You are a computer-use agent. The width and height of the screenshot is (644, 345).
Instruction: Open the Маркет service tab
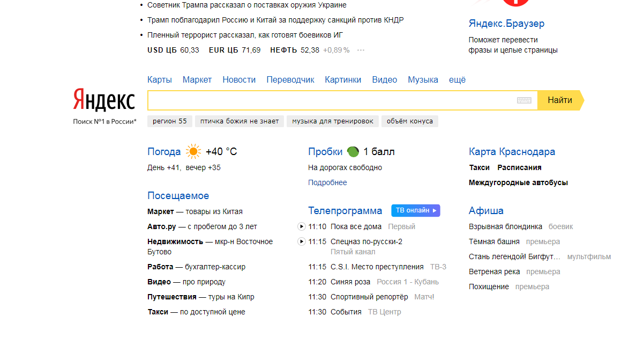click(197, 79)
